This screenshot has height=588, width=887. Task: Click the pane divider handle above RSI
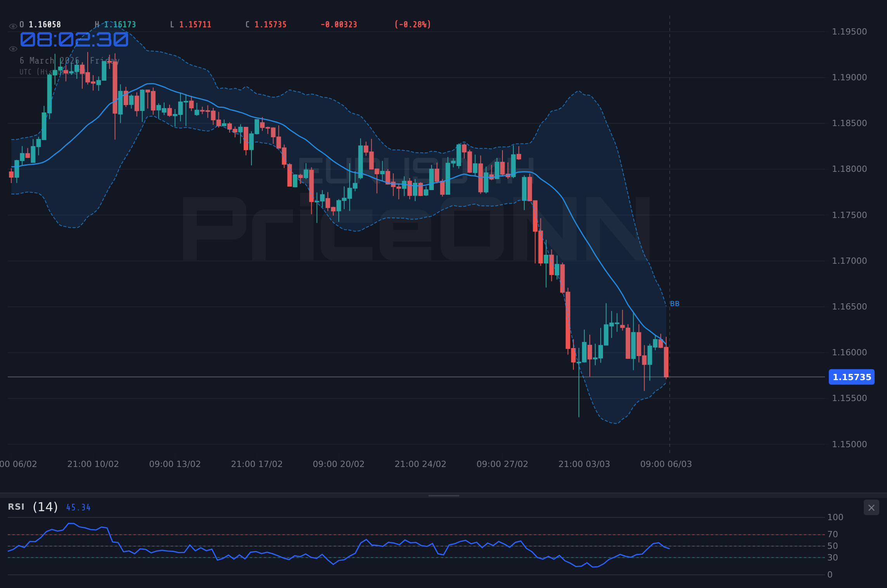[x=443, y=495]
